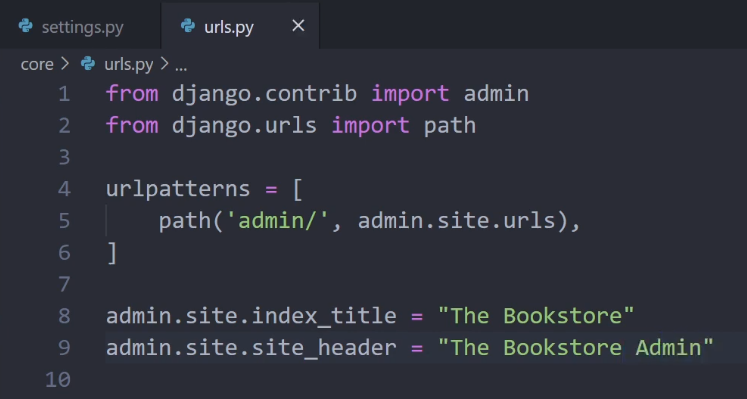This screenshot has width=747, height=399.
Task: Click 'admin' import name on line 1
Action: [496, 93]
